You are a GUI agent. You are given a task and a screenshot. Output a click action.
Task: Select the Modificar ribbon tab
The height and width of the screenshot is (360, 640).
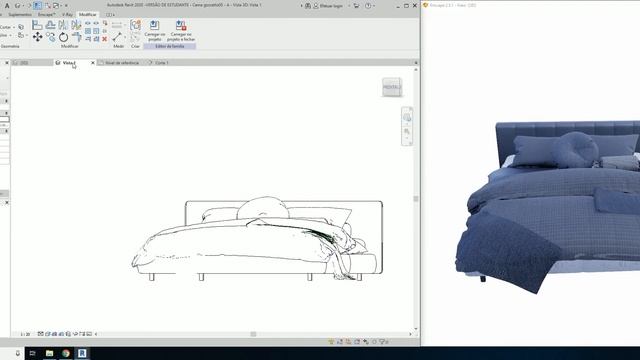click(x=87, y=14)
